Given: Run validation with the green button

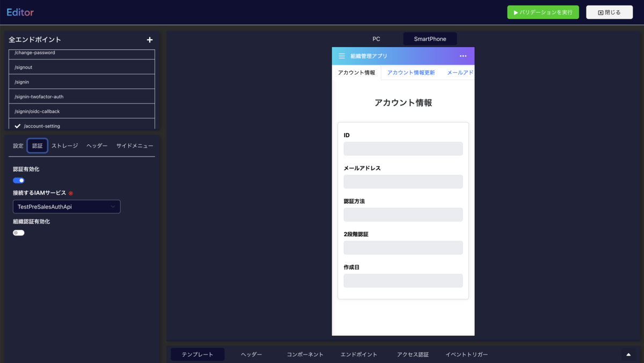Looking at the screenshot, I should [x=543, y=12].
